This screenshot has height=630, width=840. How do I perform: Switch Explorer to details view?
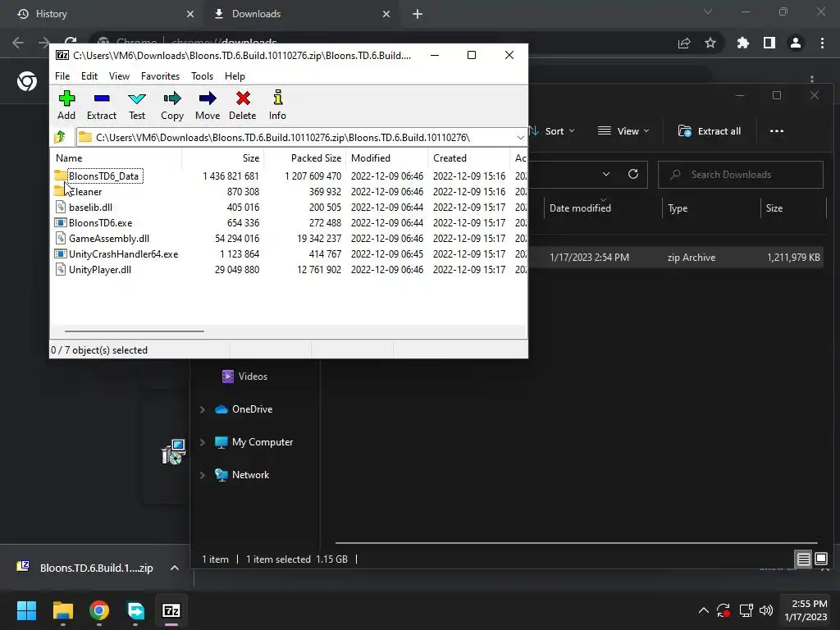click(803, 559)
